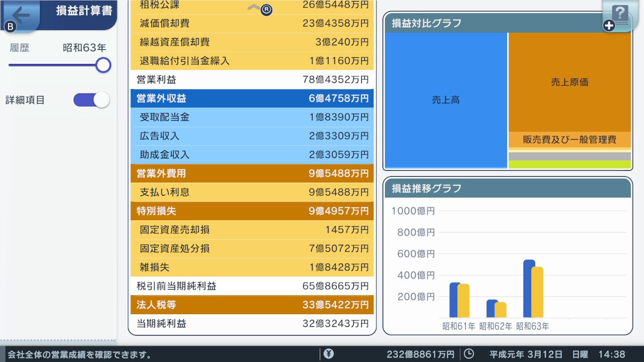644x362 pixels.
Task: Click the lime green block in 損益対比グラフ
Action: click(x=570, y=164)
